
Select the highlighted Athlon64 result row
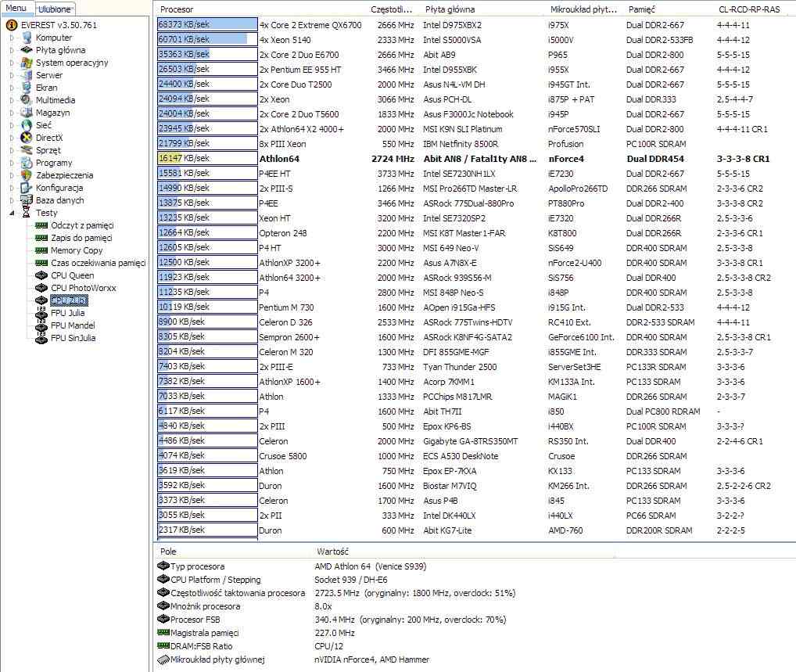coord(475,159)
